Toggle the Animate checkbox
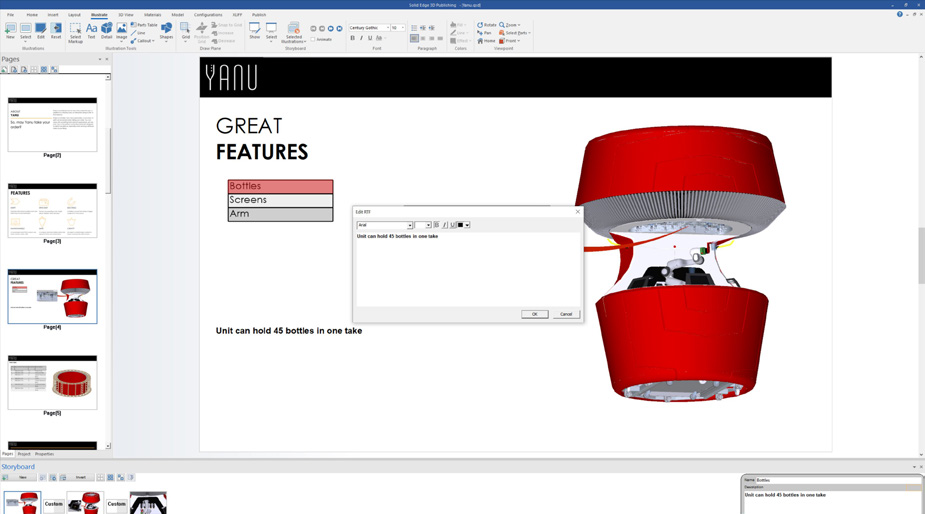This screenshot has height=514, width=925. [322, 40]
